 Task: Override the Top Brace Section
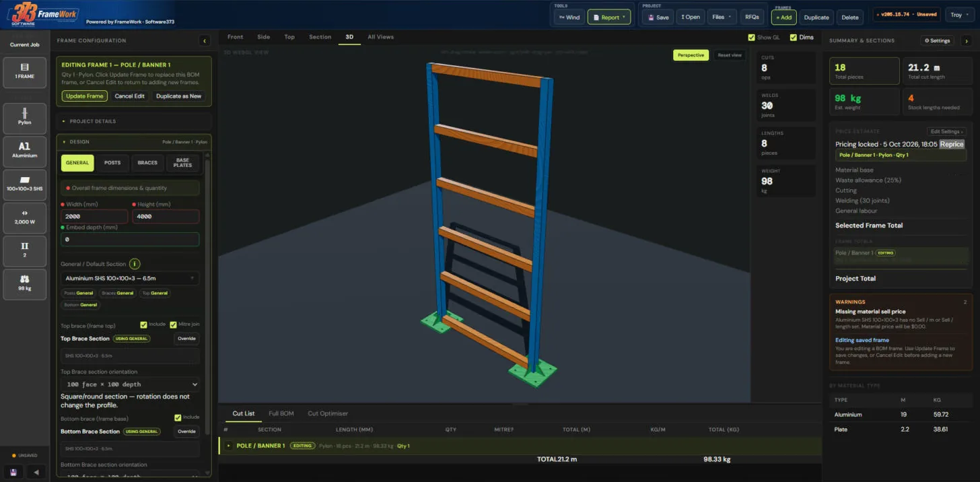(x=186, y=339)
